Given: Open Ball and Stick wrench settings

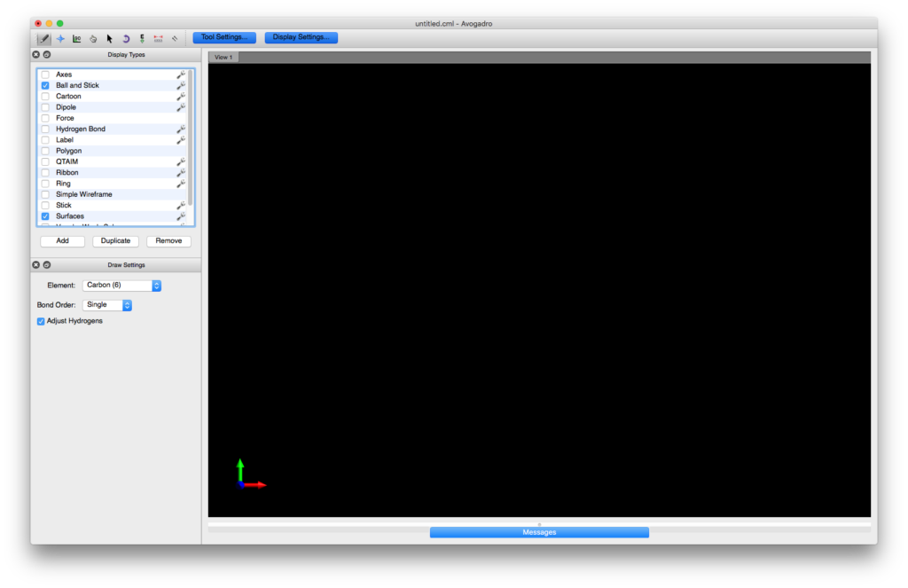Looking at the screenshot, I should click(181, 86).
